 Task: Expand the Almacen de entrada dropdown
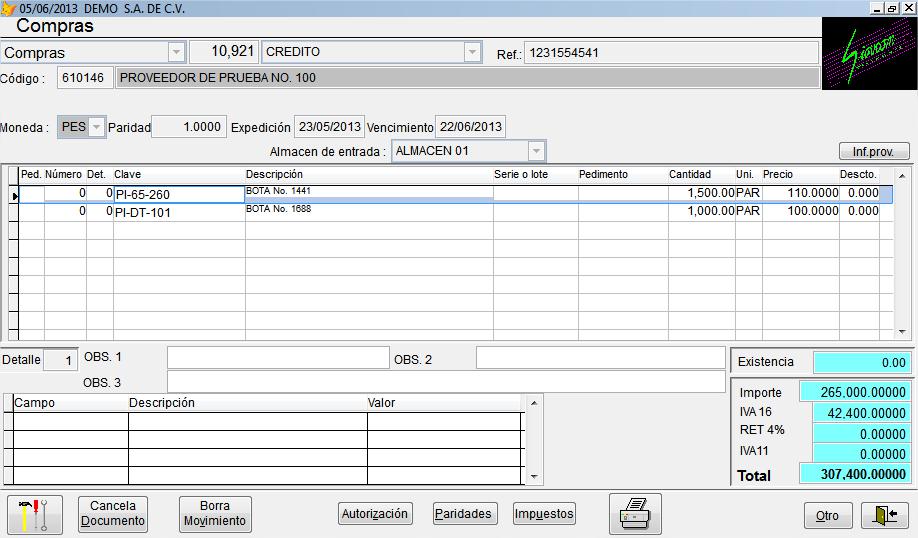tap(536, 151)
